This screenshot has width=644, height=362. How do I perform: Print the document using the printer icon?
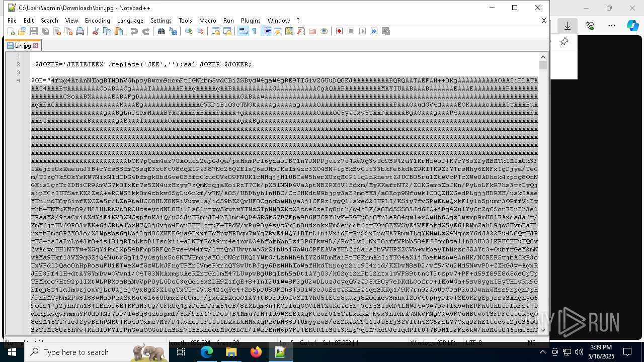pos(80,31)
